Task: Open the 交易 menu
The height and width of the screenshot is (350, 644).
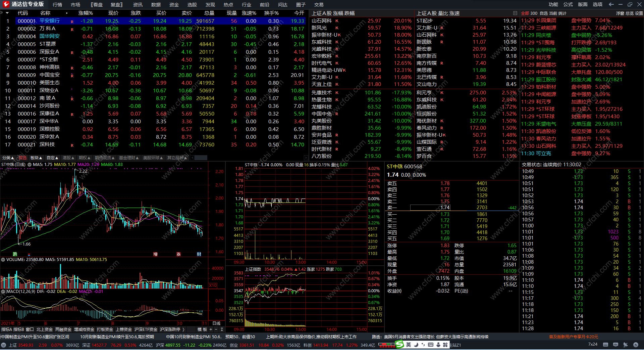Action: point(319,5)
